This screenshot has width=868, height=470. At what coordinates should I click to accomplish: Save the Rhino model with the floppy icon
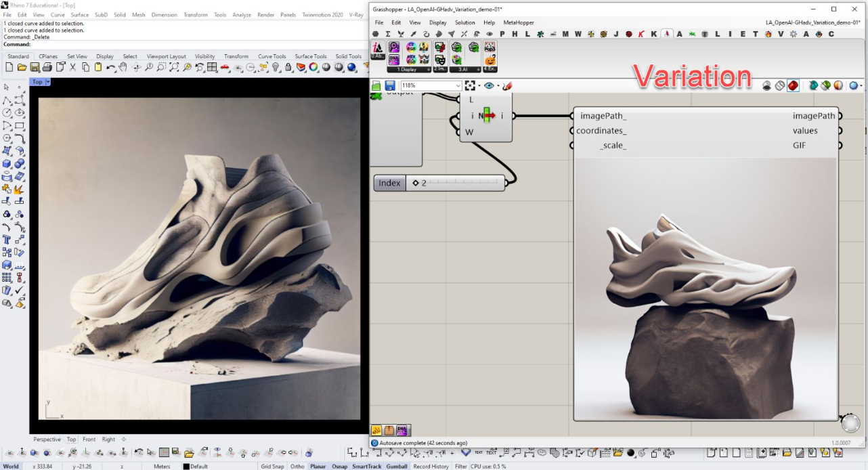[35, 68]
